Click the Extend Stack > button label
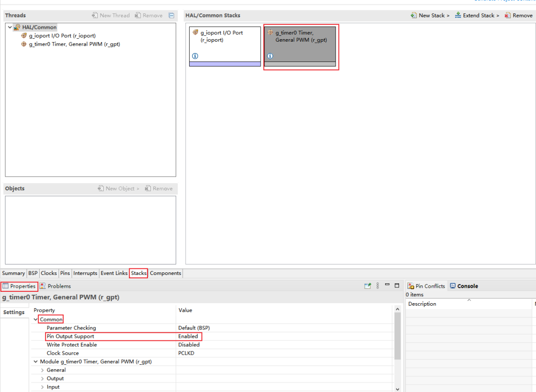 click(x=481, y=15)
